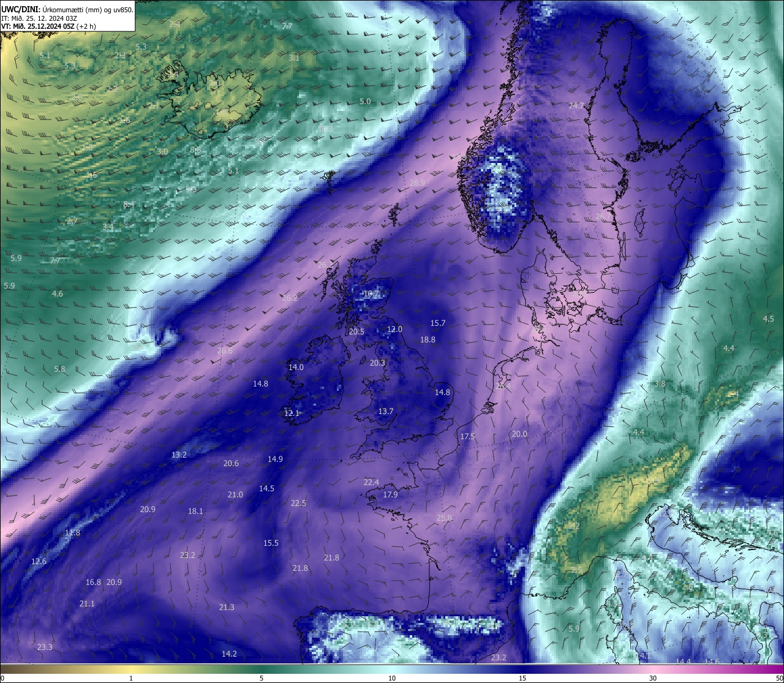Click the 14.0 value over northern Ireland
The image size is (784, 683).
296,367
